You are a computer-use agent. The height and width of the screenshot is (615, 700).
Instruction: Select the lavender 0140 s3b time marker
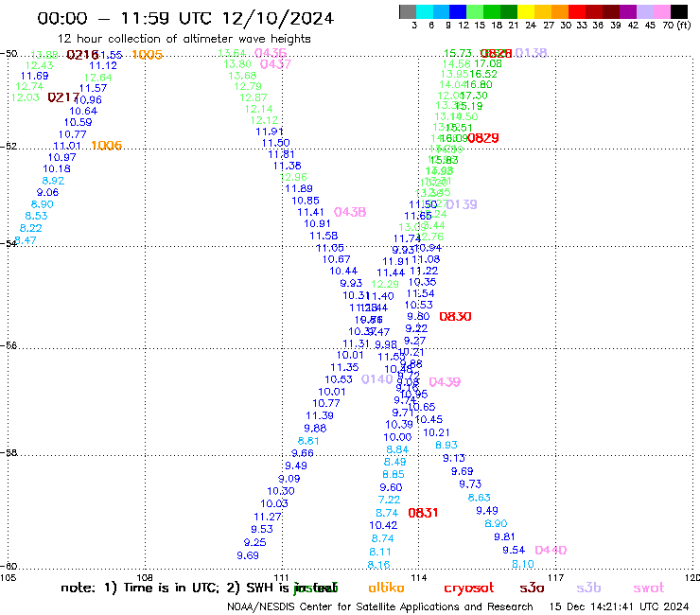377,379
